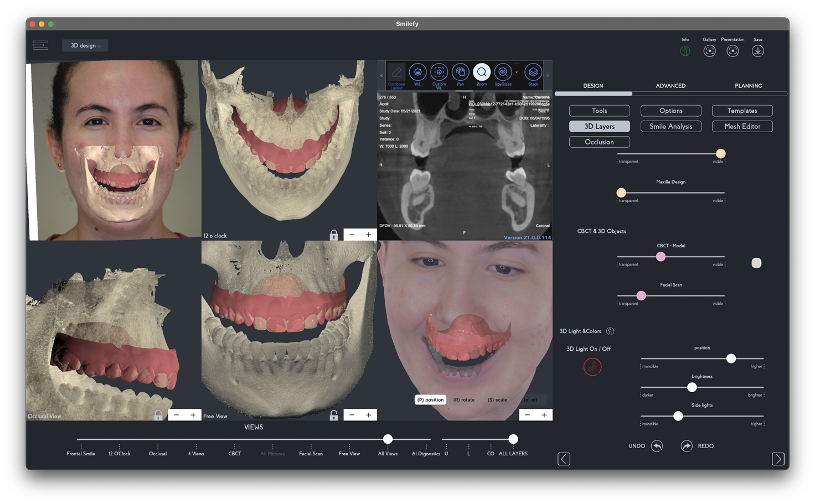Toggle the 3D Light On/Off button
The height and width of the screenshot is (504, 815).
592,367
